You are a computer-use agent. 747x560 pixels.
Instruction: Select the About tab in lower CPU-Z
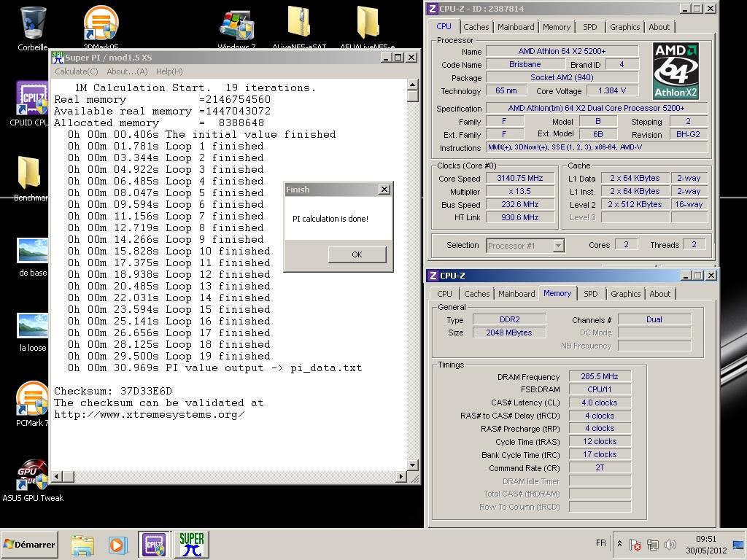pyautogui.click(x=659, y=294)
